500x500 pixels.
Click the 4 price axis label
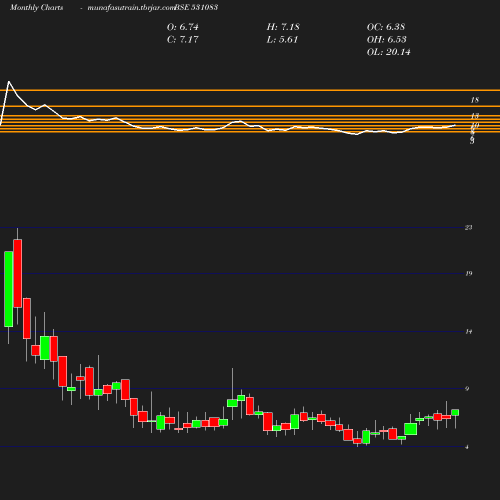(467, 447)
